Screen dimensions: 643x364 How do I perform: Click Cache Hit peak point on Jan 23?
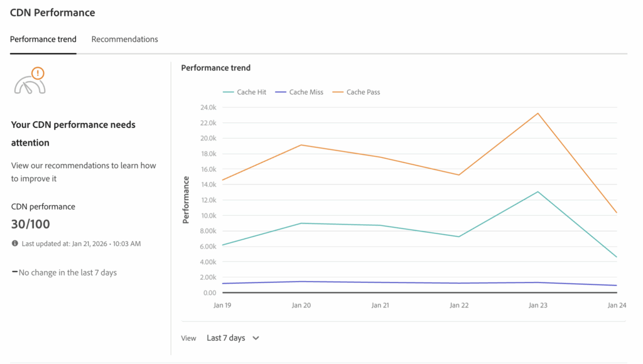[x=538, y=192]
